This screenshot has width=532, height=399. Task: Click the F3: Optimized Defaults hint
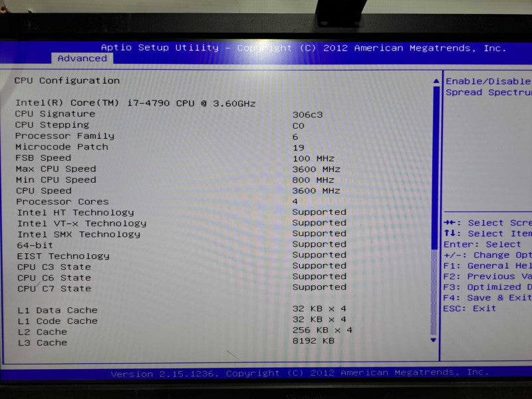click(487, 287)
